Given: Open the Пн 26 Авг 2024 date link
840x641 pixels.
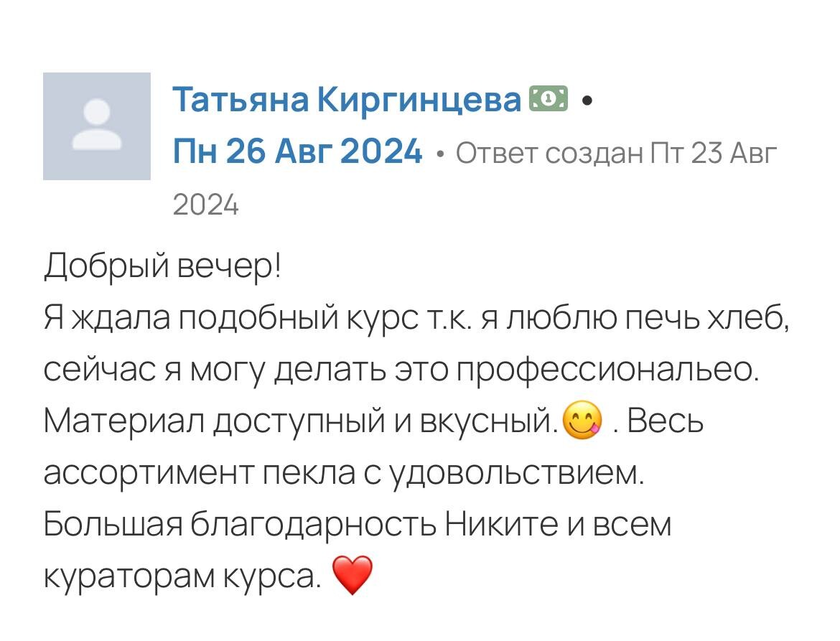Looking at the screenshot, I should point(297,152).
